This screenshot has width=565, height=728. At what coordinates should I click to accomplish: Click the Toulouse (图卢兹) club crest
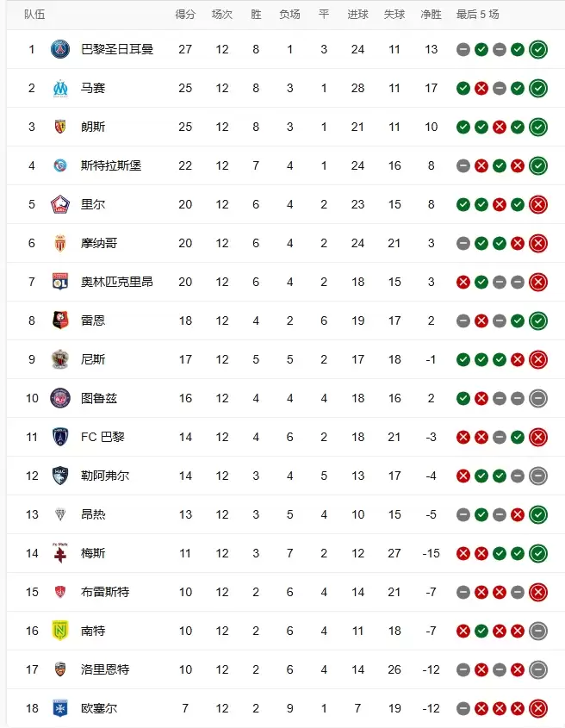pos(59,398)
